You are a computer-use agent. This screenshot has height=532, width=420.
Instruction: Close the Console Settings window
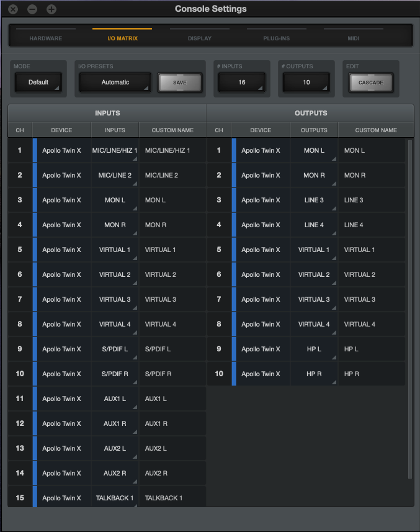coord(13,9)
